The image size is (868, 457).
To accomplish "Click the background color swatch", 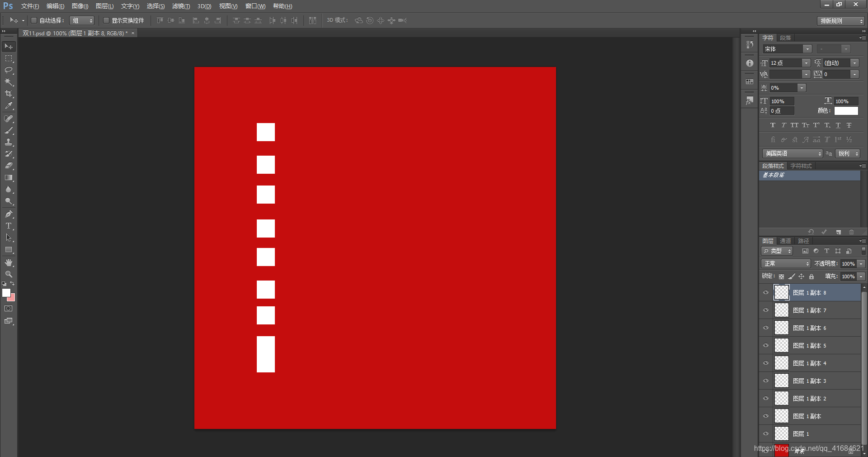I will pos(13,299).
